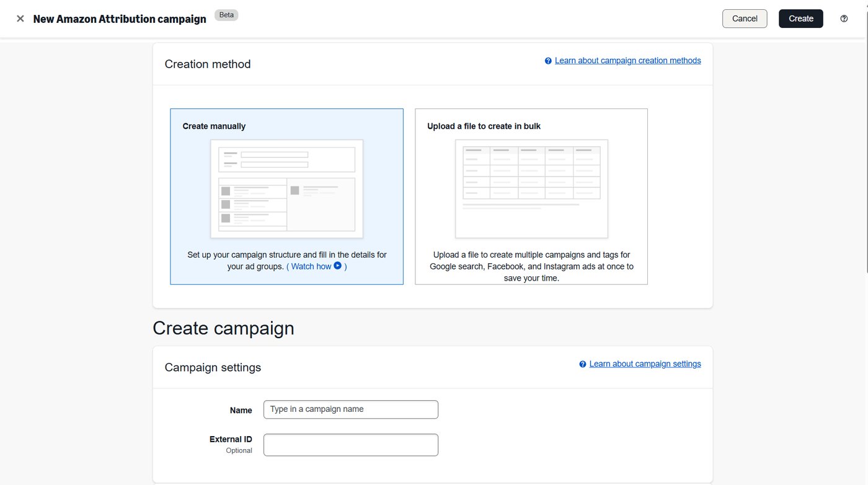Viewport: 868px width, 485px height.
Task: Click the Create button
Action: click(x=801, y=19)
